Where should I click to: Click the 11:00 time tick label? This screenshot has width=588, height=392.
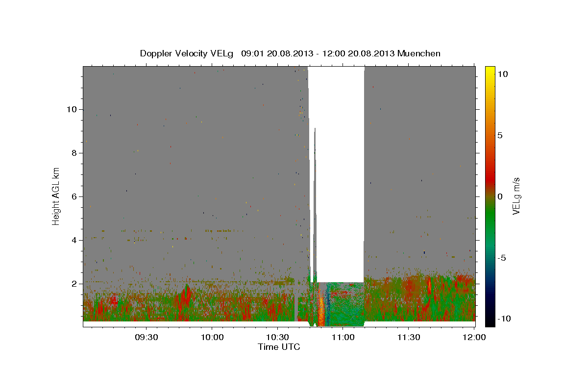coord(343,338)
